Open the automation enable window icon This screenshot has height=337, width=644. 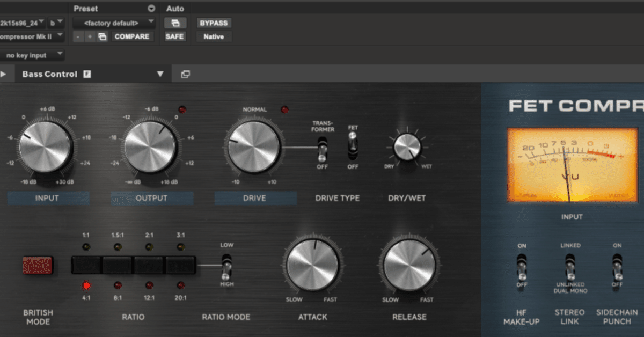click(x=175, y=23)
